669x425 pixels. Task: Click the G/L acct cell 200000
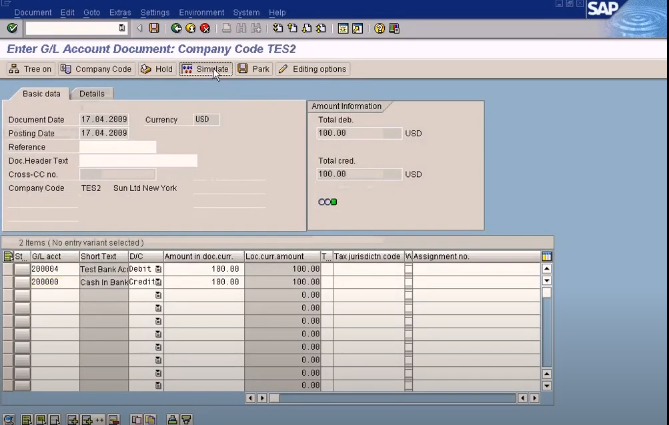55,282
